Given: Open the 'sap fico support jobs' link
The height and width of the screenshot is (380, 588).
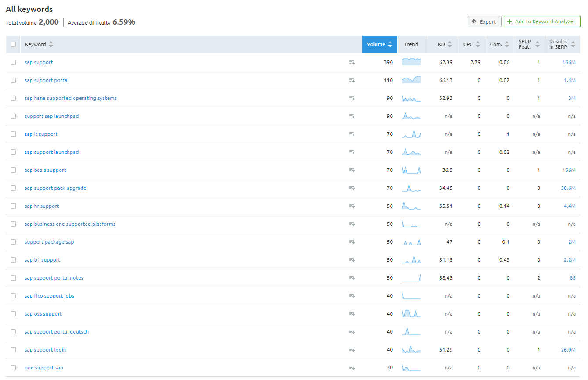Looking at the screenshot, I should [x=49, y=296].
